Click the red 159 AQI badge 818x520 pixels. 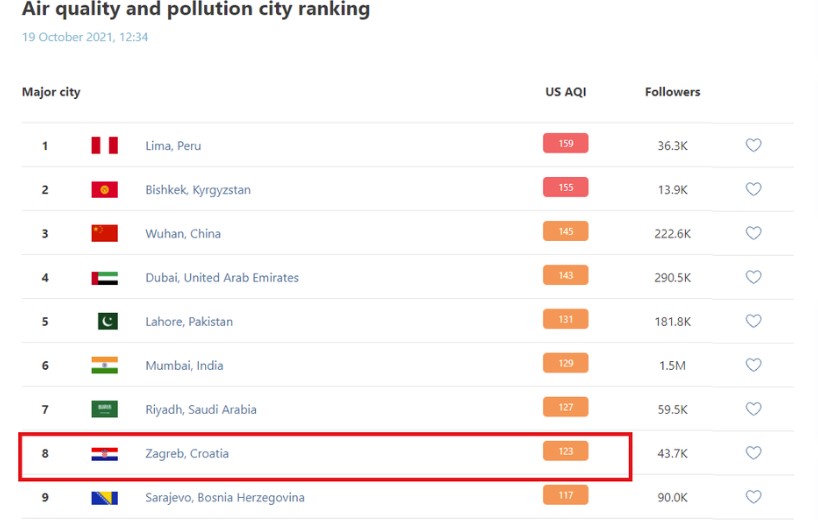[x=565, y=144]
